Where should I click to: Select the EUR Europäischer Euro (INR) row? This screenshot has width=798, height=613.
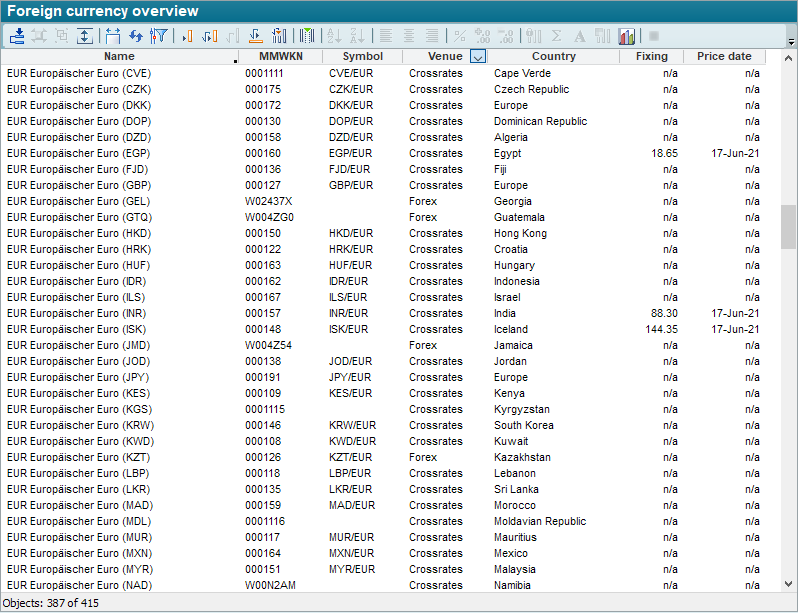pyautogui.click(x=79, y=313)
